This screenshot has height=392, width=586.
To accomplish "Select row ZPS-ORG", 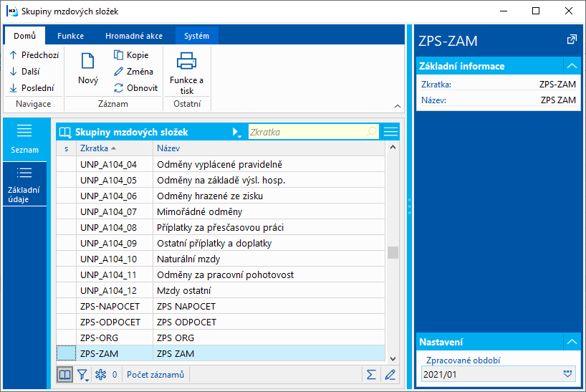I will 221,337.
